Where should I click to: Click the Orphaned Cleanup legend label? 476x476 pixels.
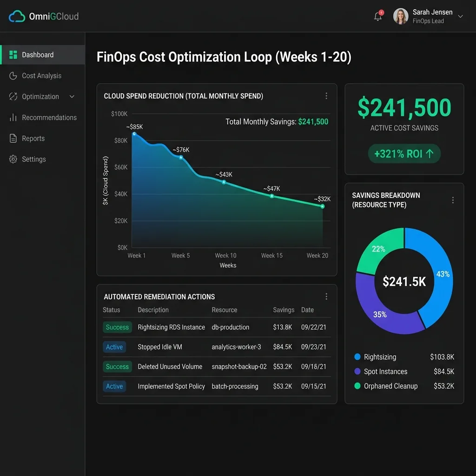(390, 386)
